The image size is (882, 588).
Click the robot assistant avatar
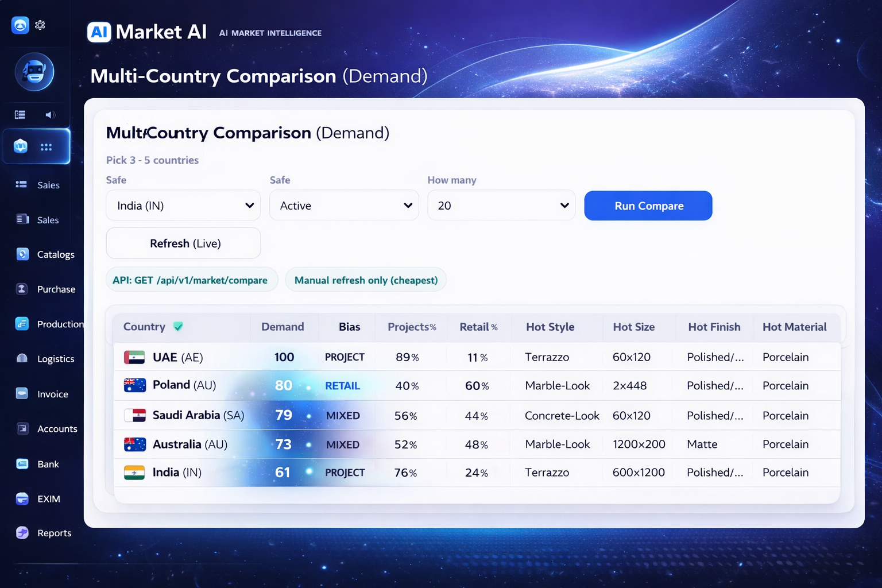[x=34, y=72]
